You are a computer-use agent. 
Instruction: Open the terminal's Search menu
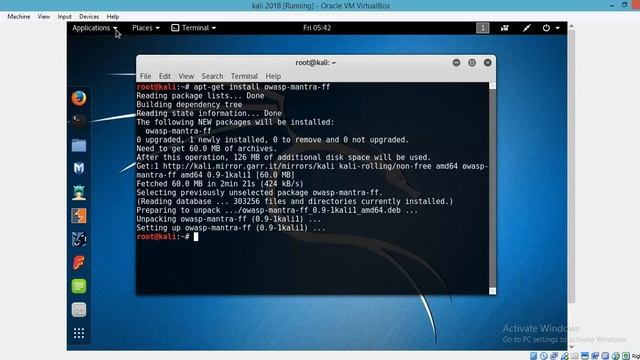pos(212,76)
